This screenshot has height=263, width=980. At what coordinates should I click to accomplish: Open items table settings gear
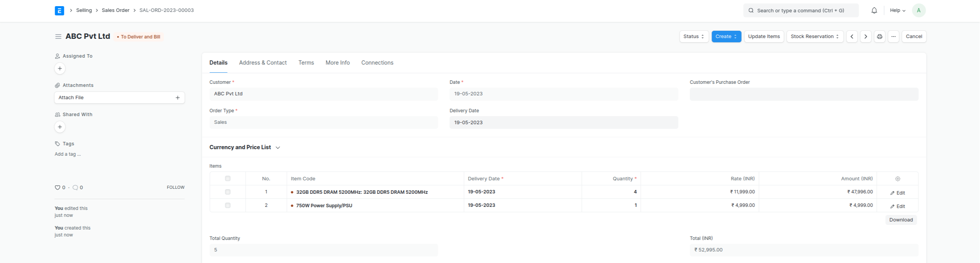coord(898,179)
